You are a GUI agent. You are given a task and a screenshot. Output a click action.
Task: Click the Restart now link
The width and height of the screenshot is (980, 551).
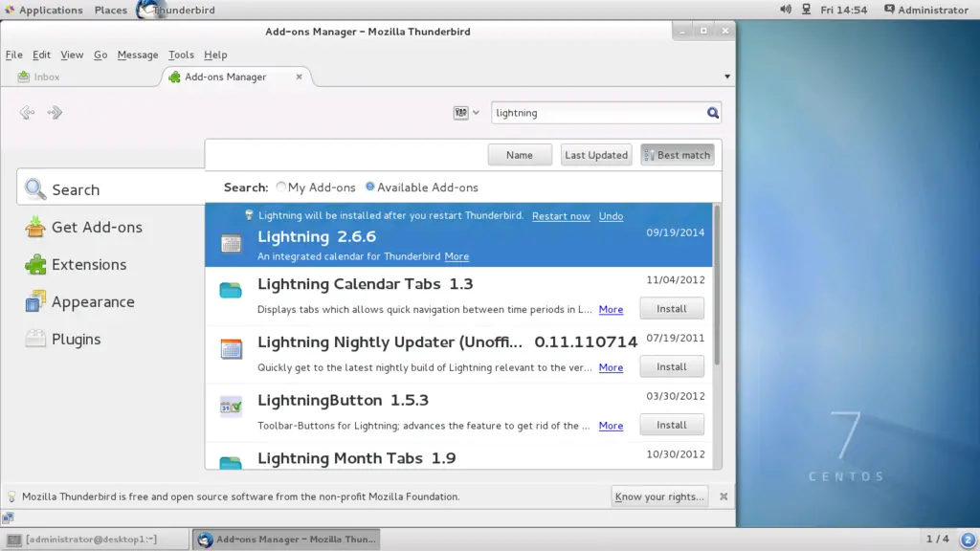click(x=561, y=216)
